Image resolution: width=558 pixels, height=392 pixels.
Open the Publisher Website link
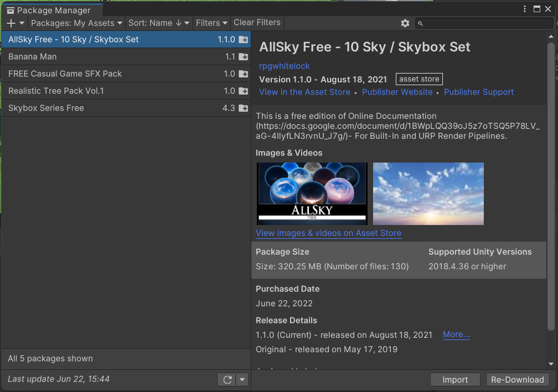397,92
